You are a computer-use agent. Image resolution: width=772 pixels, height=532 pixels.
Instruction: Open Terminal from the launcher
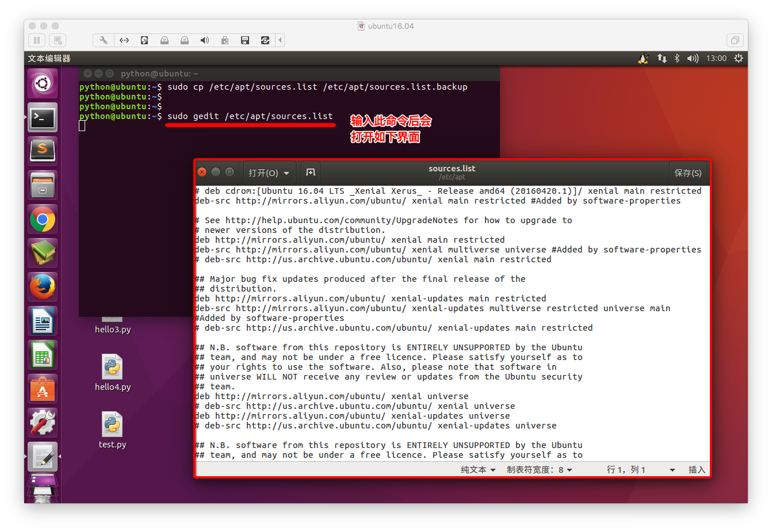pos(43,118)
